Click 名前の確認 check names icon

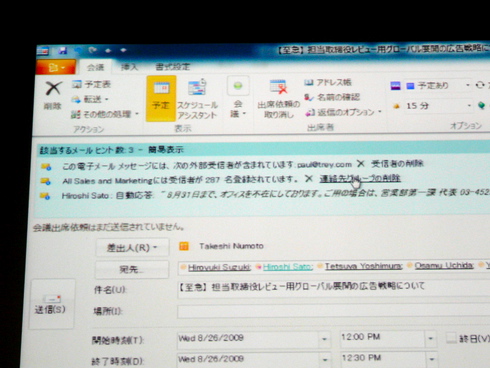pos(309,97)
